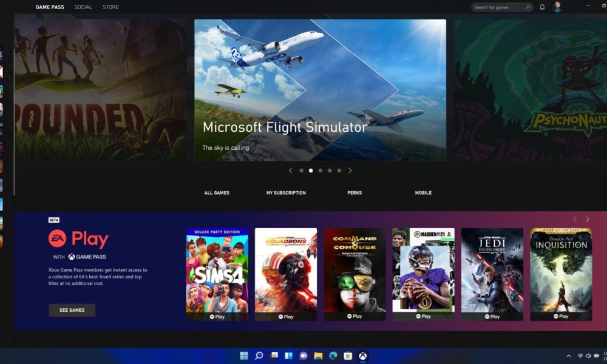This screenshot has width=607, height=364.
Task: Click the volume speaker tray icon
Action: 588,356
